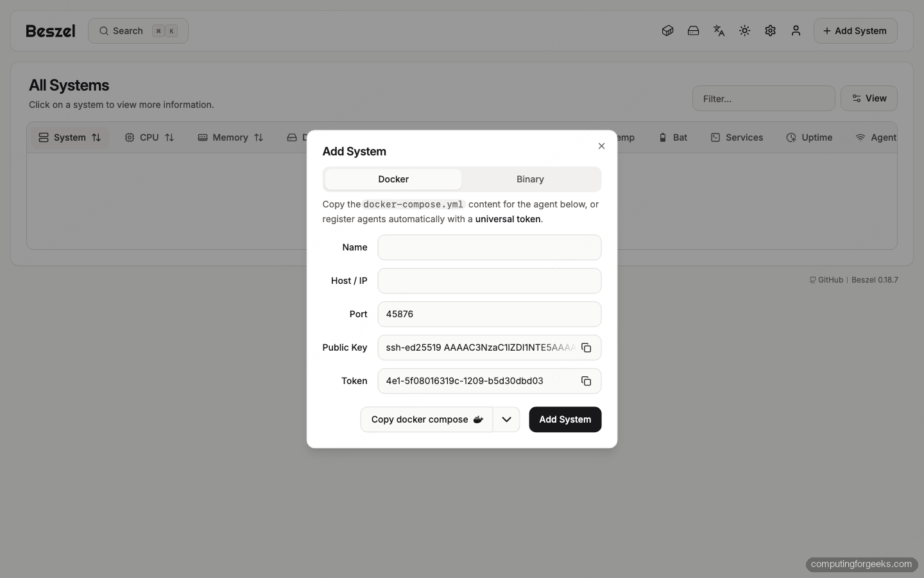The image size is (924, 578).
Task: Open the user account icon
Action: pyautogui.click(x=796, y=31)
